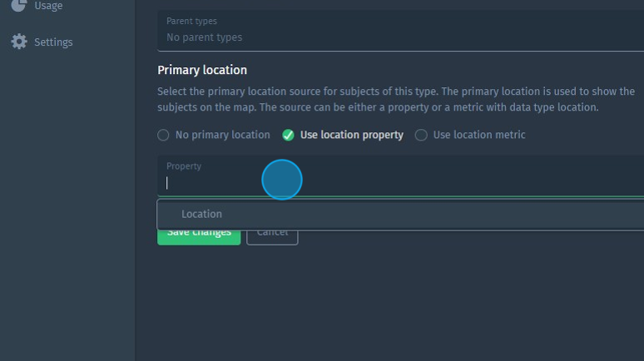This screenshot has width=644, height=361.
Task: Click the green Use location property checkmark
Action: (288, 135)
